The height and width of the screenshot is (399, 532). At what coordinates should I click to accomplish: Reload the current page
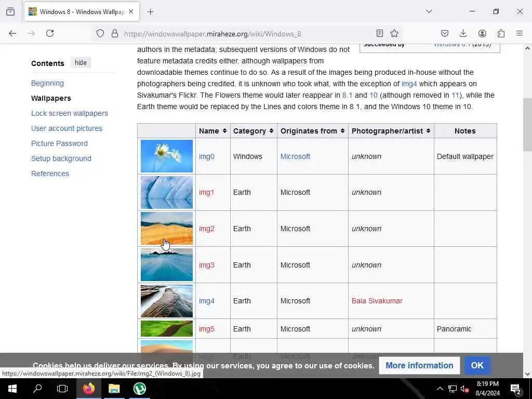click(50, 33)
